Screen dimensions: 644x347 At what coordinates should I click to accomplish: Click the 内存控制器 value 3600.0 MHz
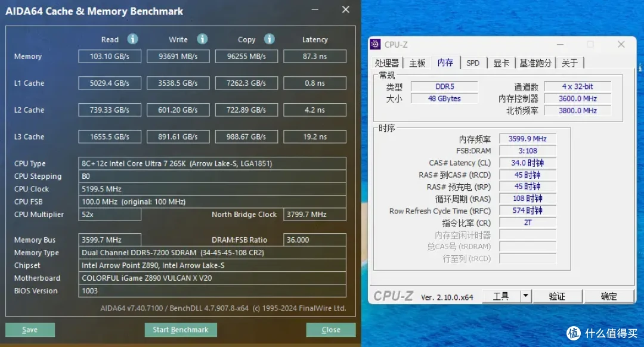(x=577, y=98)
